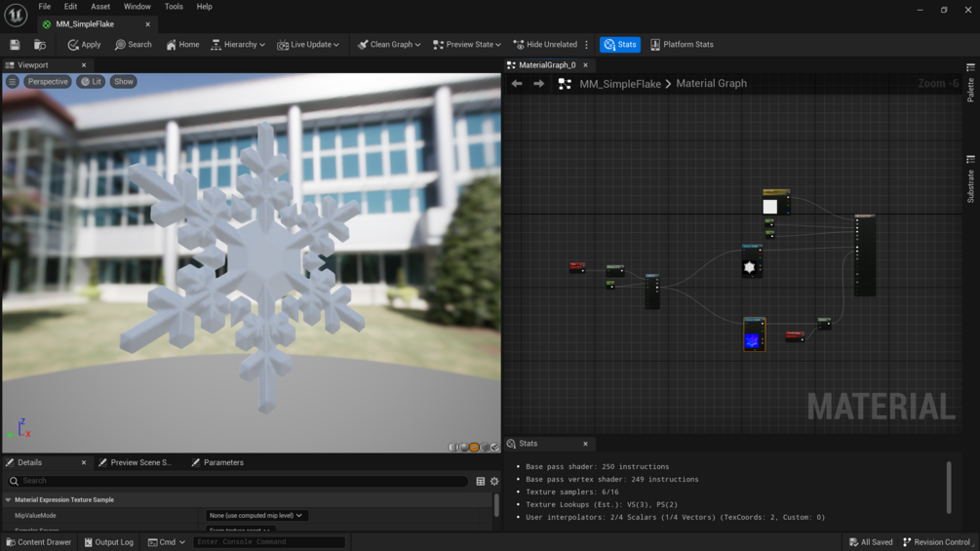The image size is (980, 551).
Task: Close the MaterialGraph_0 tab
Action: tap(586, 65)
